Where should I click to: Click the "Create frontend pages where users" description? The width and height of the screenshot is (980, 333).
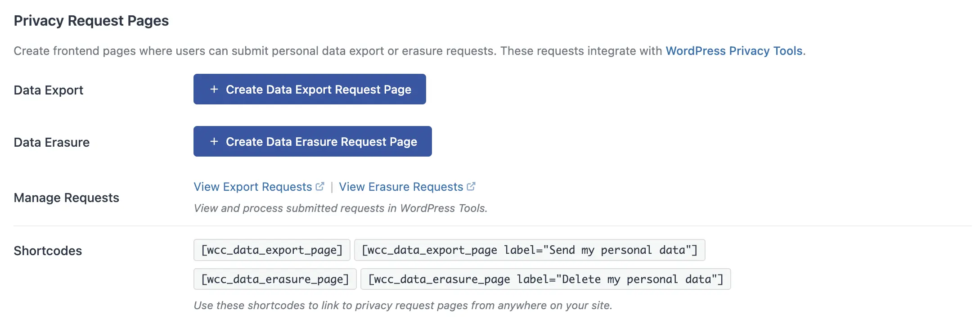(x=409, y=51)
